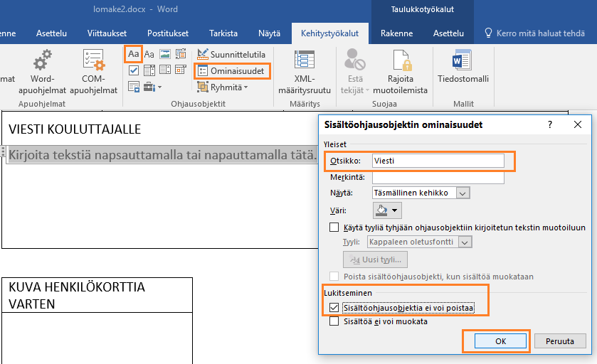Screen dimensions: 597x364
Task: Open Ominaisuudet control properties
Action: [x=232, y=71]
